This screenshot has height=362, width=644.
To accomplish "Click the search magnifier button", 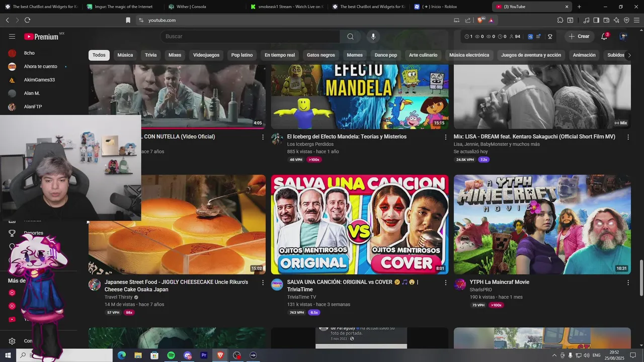I will 350,36.
